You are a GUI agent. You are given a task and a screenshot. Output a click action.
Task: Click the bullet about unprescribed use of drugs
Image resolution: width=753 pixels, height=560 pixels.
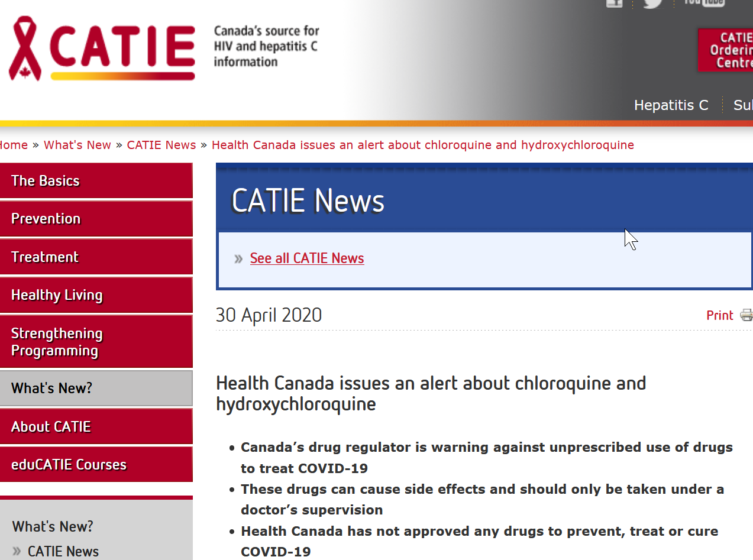487,458
